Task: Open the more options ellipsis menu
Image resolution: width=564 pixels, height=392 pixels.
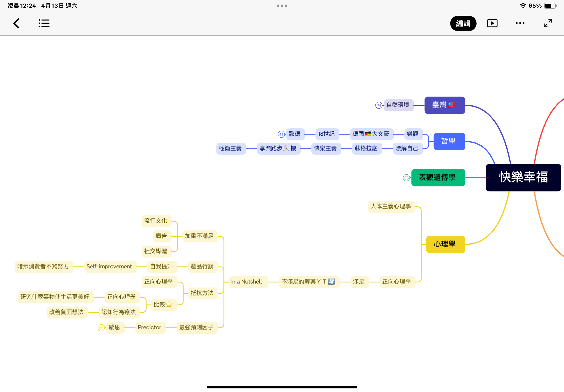Action: click(520, 23)
